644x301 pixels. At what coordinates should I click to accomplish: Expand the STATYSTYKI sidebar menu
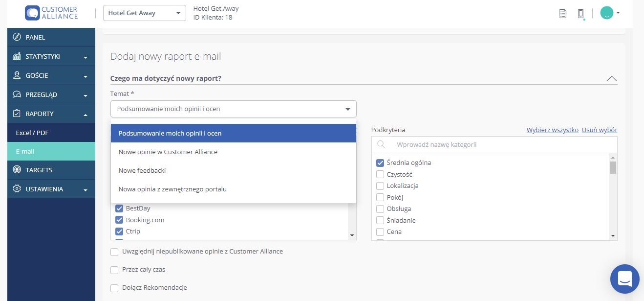tap(51, 56)
